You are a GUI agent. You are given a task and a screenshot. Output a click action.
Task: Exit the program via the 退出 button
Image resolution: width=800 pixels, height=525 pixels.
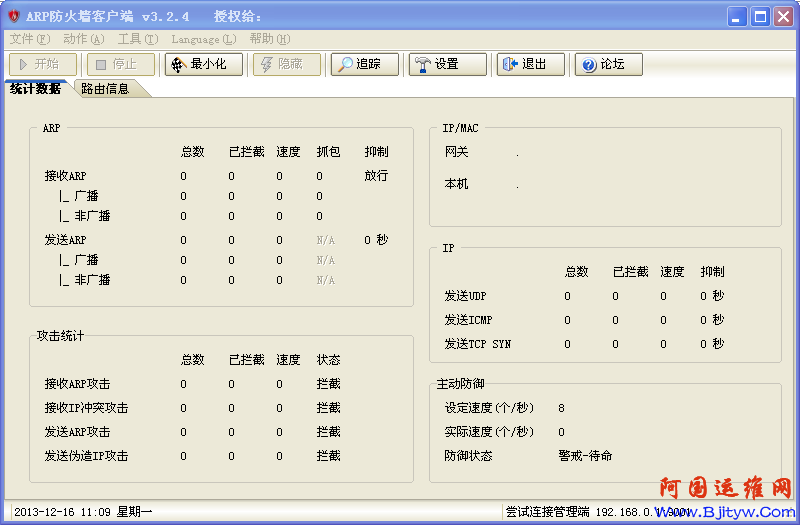[x=530, y=64]
